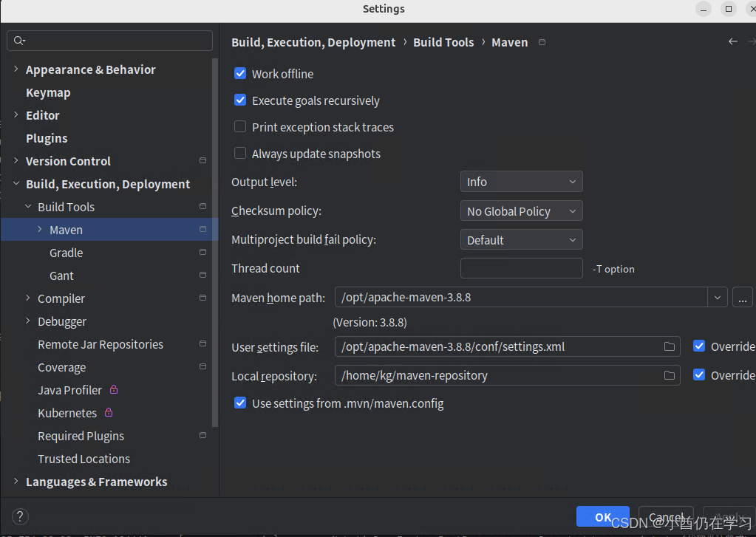Click the project-level icon beside Maven breadcrumb
The height and width of the screenshot is (537, 756).
(x=542, y=42)
